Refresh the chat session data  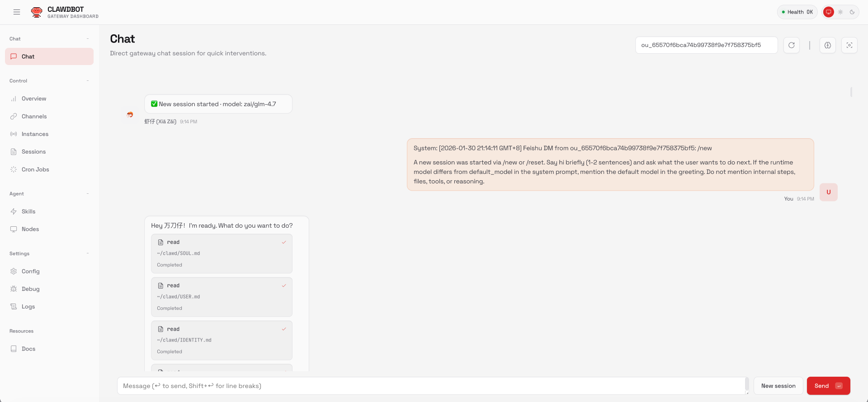(x=791, y=45)
